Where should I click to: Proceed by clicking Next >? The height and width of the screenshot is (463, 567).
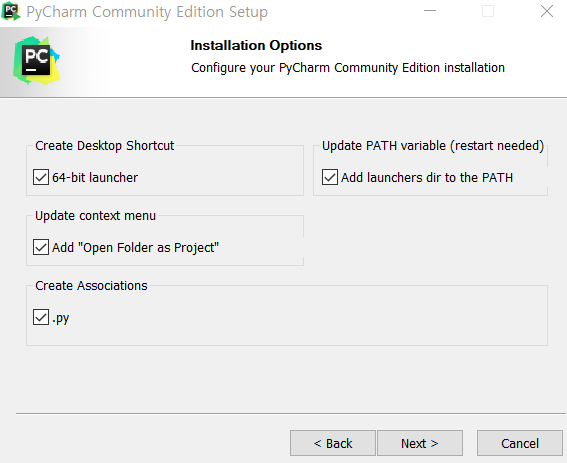coord(420,443)
